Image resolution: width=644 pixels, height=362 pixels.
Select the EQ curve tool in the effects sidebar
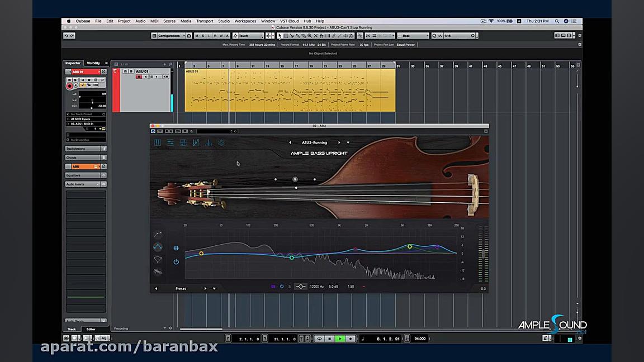pyautogui.click(x=158, y=247)
